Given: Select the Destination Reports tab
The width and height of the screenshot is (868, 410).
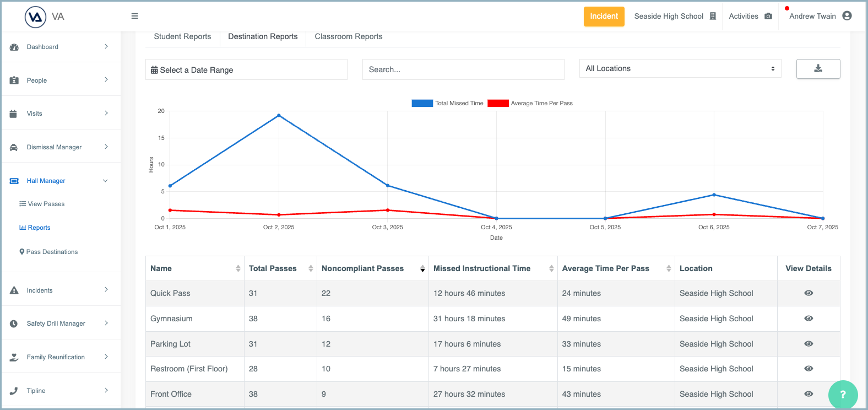Looking at the screenshot, I should coord(263,36).
